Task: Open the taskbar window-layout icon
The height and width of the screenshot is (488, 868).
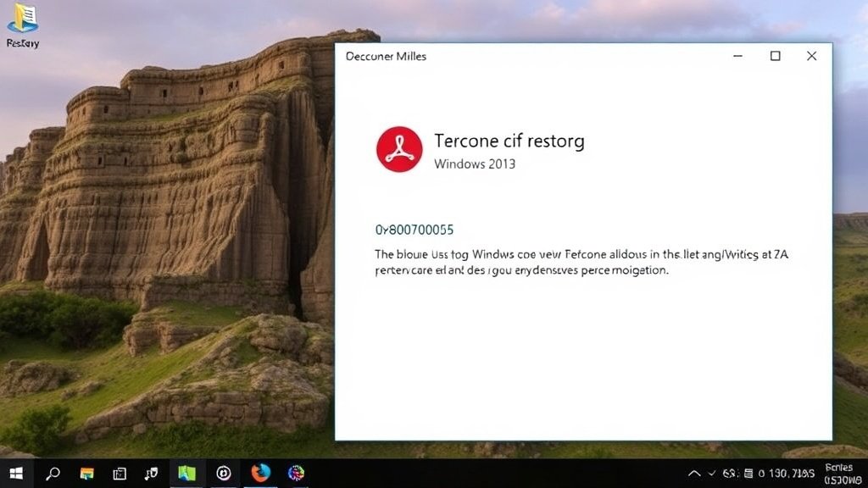Action: (x=120, y=474)
